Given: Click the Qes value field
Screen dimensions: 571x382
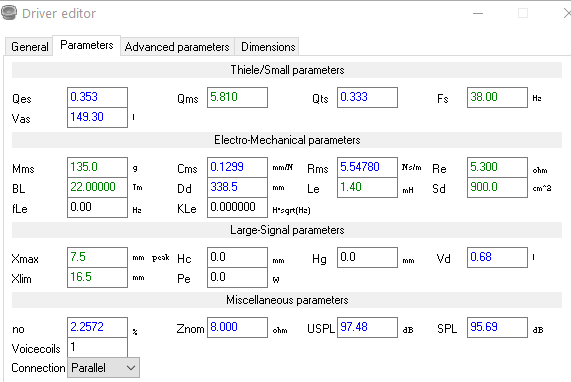Looking at the screenshot, I should tap(98, 97).
